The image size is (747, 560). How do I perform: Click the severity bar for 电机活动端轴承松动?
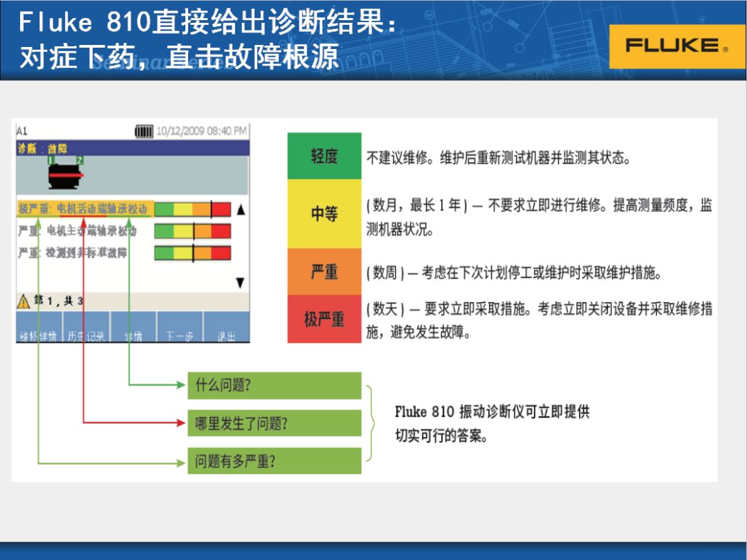[x=192, y=209]
